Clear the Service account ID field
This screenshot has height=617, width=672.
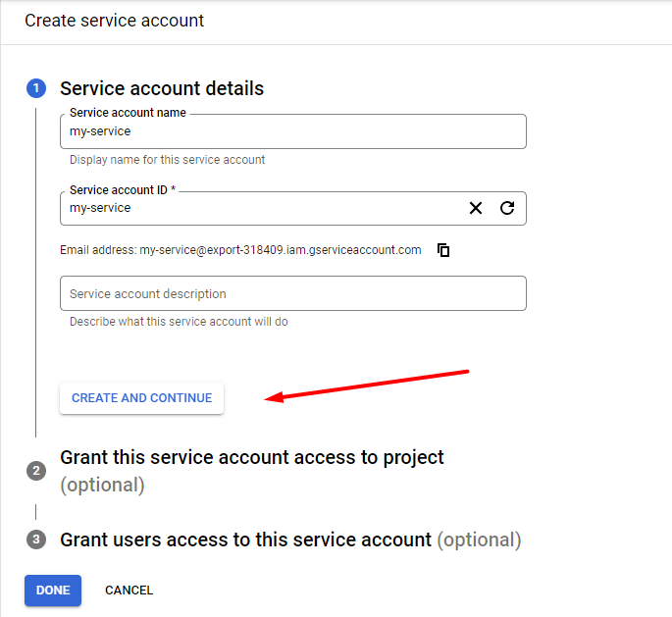click(475, 208)
